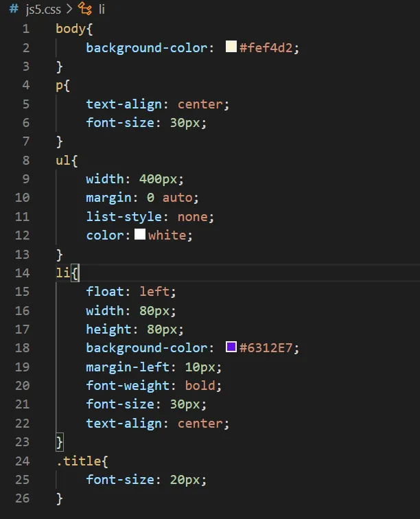Open the js5.css breadcrumb file item
420x519 pixels.
click(x=43, y=9)
